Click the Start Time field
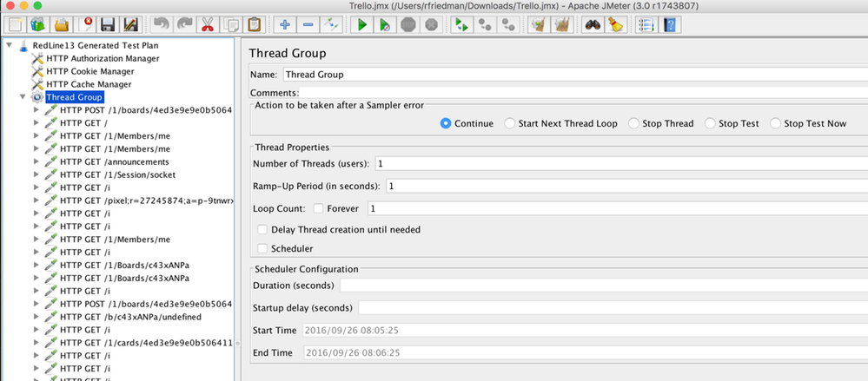This screenshot has width=868, height=381. click(585, 331)
